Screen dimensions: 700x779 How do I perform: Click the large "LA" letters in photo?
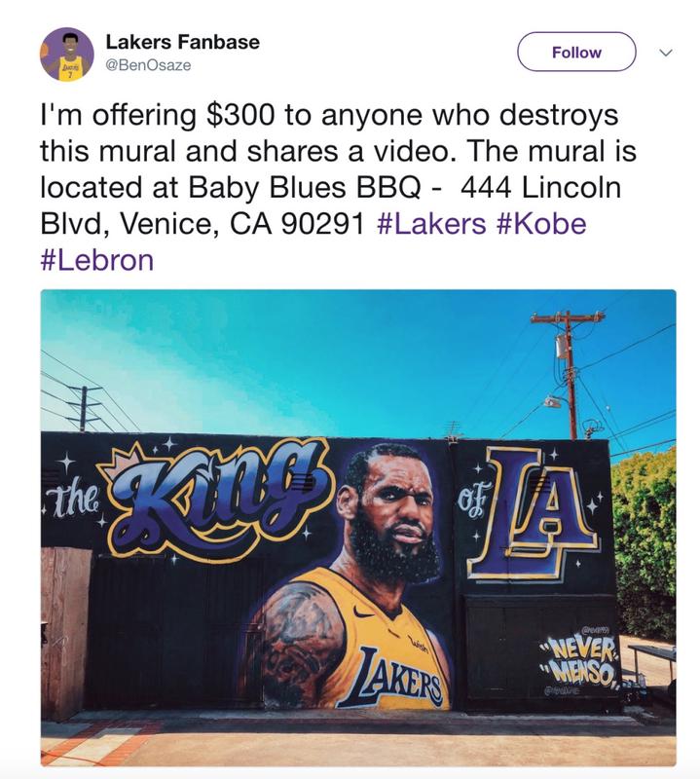(x=532, y=514)
